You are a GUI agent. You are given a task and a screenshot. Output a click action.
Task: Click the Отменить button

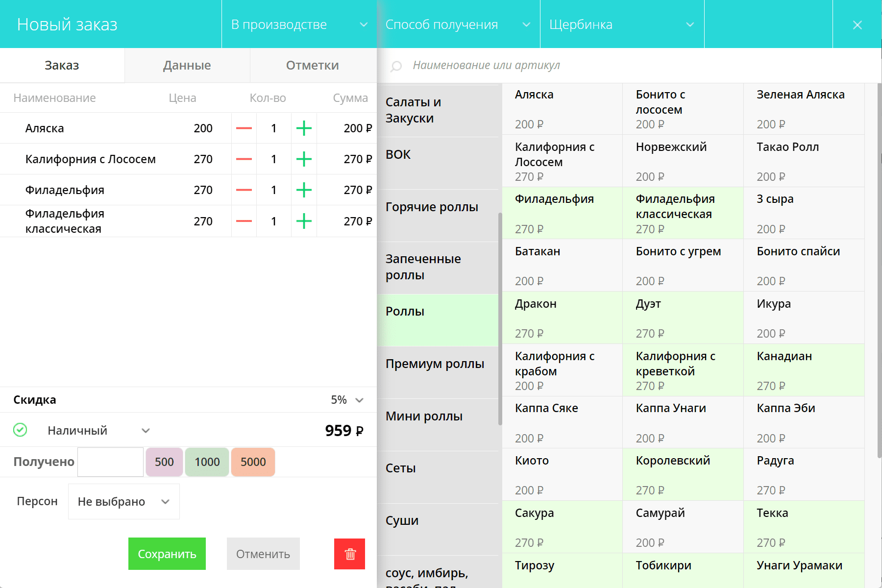tap(263, 554)
